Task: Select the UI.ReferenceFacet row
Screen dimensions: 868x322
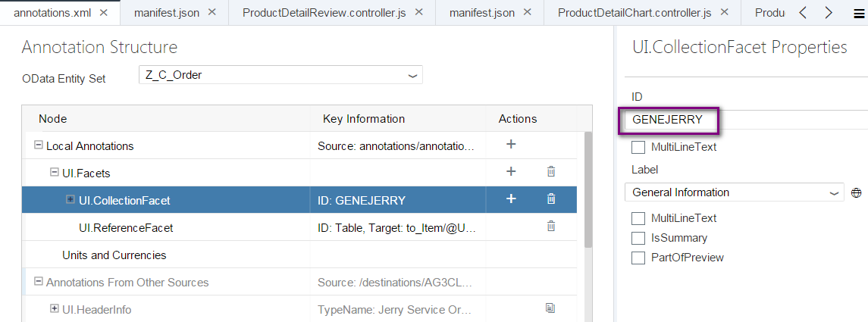Action: point(299,227)
